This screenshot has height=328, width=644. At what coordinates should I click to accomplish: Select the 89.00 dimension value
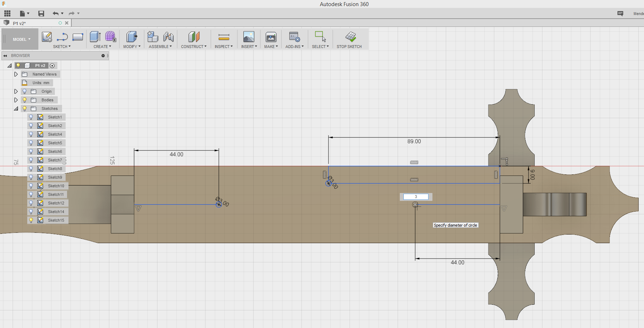coord(414,141)
